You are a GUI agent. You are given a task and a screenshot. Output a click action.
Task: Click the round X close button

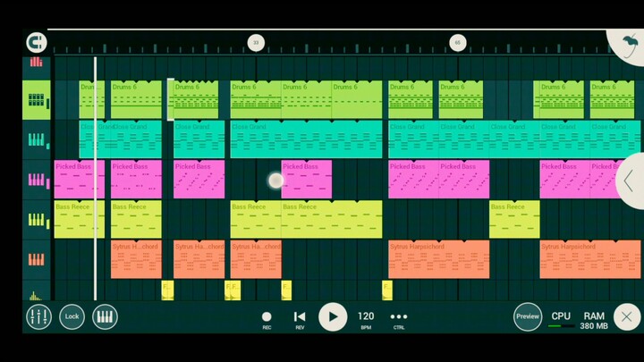(x=627, y=316)
